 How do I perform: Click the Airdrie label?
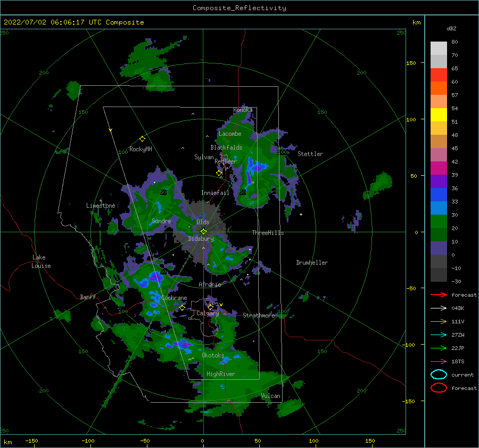tap(210, 284)
